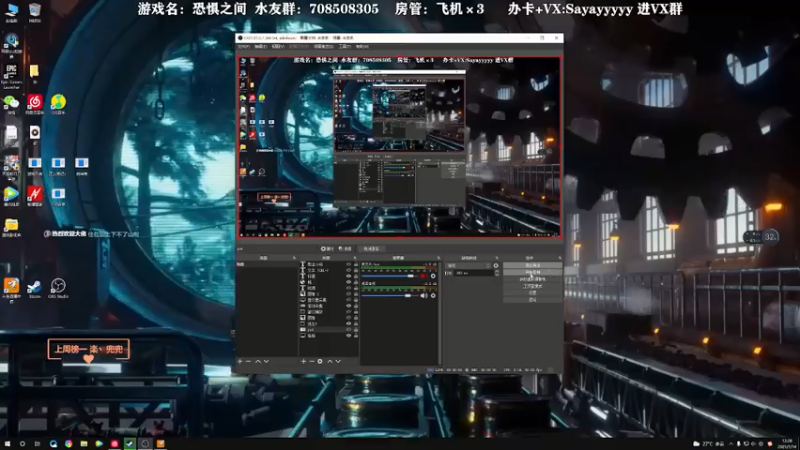This screenshot has width=800, height=450.
Task: Mute the desktop audio speaker icon
Action: click(x=423, y=295)
